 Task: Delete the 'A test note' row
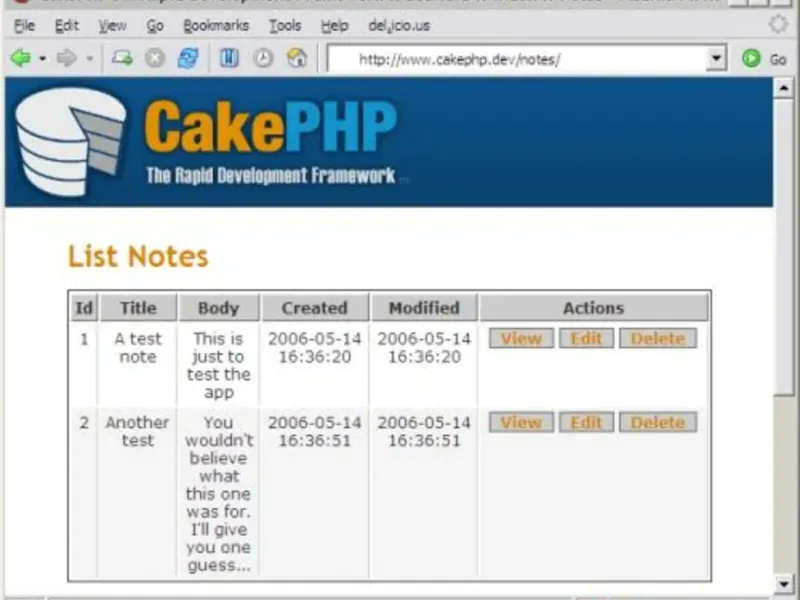(x=658, y=338)
